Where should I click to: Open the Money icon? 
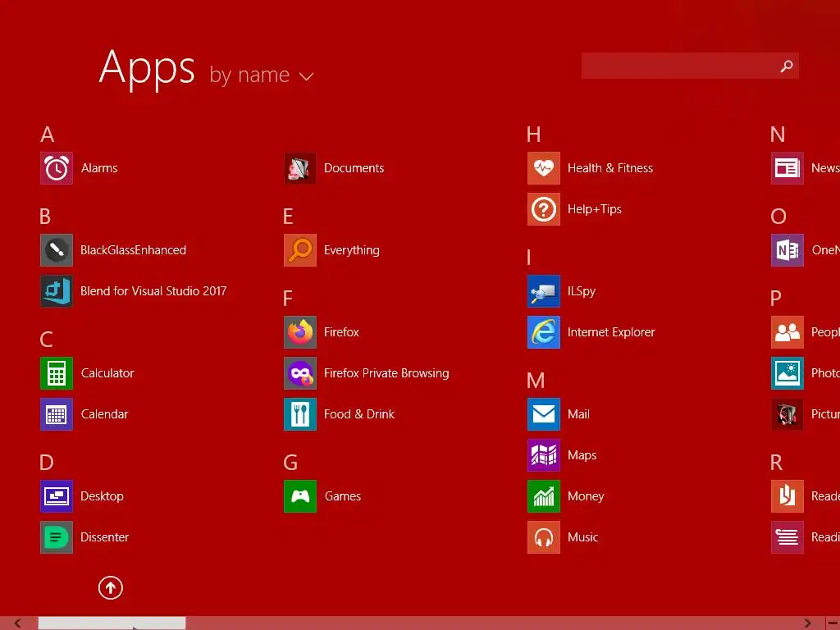[544, 496]
